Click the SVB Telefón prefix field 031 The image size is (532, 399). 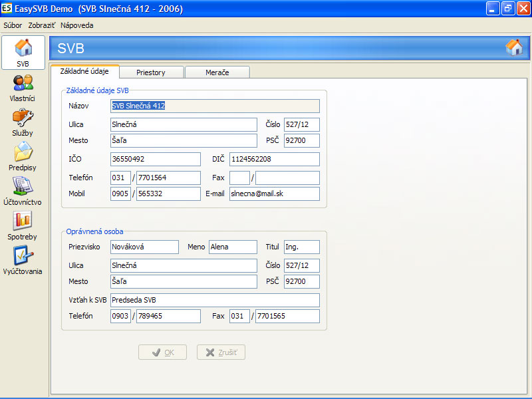pyautogui.click(x=120, y=178)
